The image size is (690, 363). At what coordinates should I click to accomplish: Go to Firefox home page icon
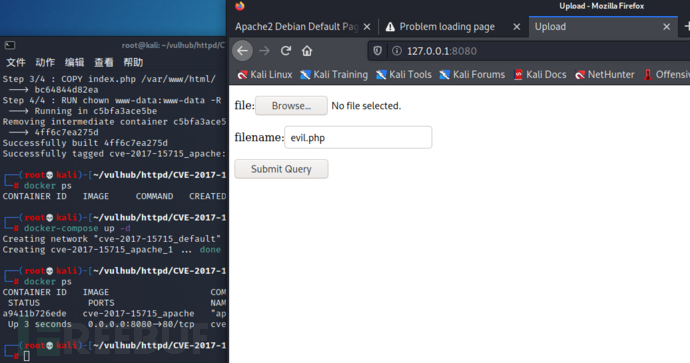(x=307, y=51)
